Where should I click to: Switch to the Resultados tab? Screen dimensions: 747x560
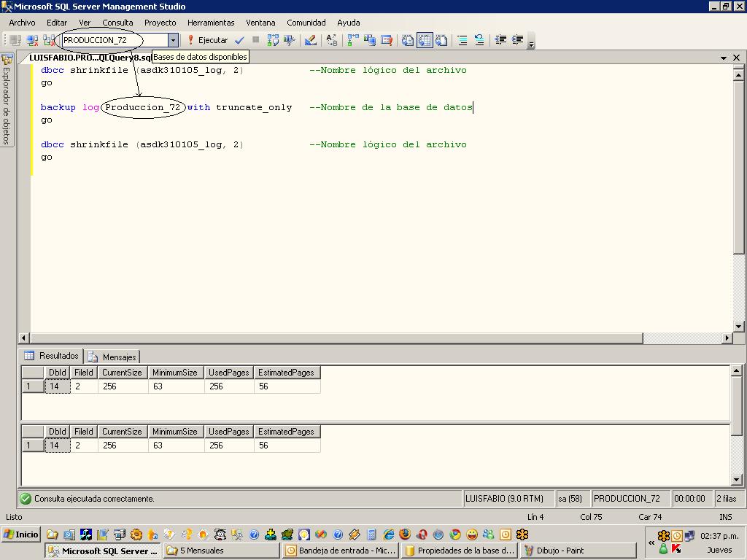point(52,356)
